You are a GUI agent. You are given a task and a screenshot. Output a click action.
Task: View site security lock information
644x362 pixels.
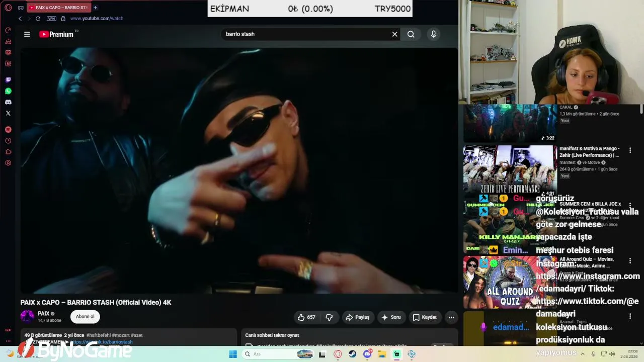pos(63,19)
